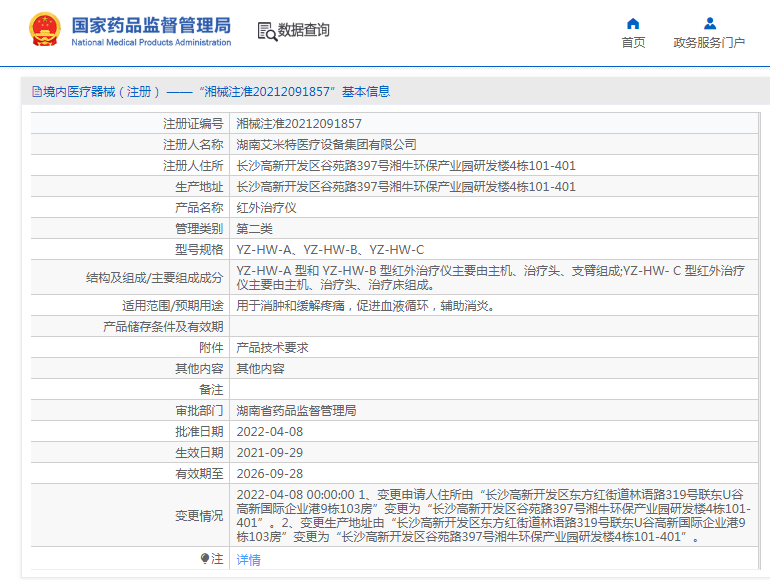Screen dimensions: 770x580
Task: Click the 生产地址 address value
Action: (406, 187)
